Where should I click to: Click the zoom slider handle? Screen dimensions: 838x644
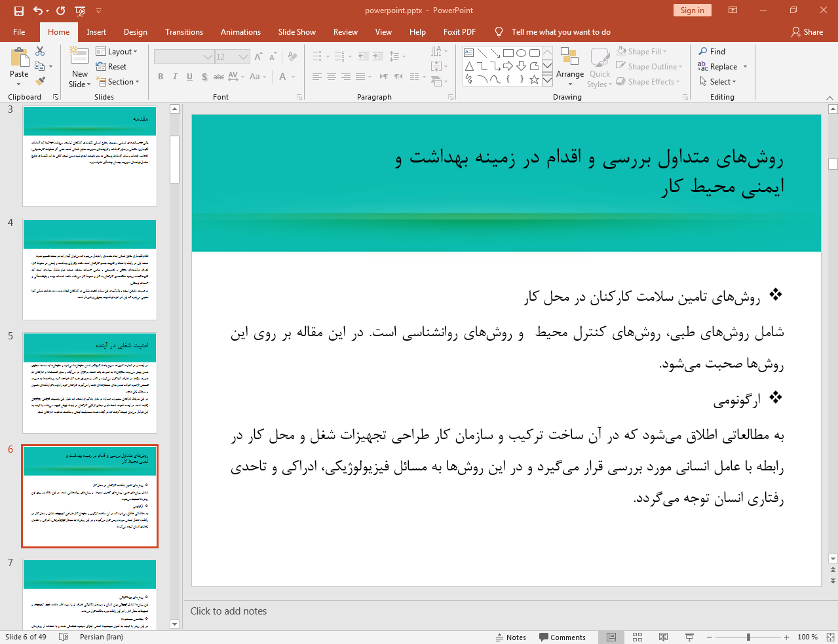click(x=748, y=637)
